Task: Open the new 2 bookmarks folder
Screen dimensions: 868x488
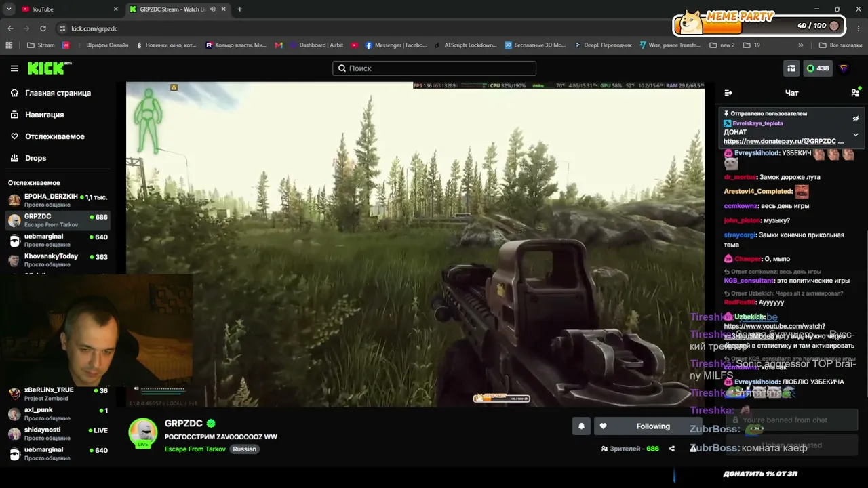Action: [x=722, y=45]
